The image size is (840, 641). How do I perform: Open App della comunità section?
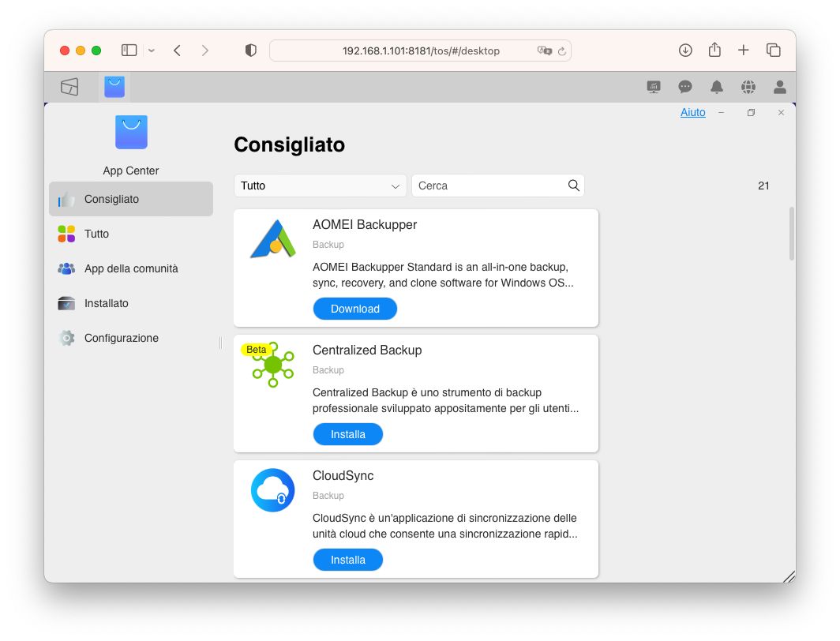pyautogui.click(x=131, y=269)
